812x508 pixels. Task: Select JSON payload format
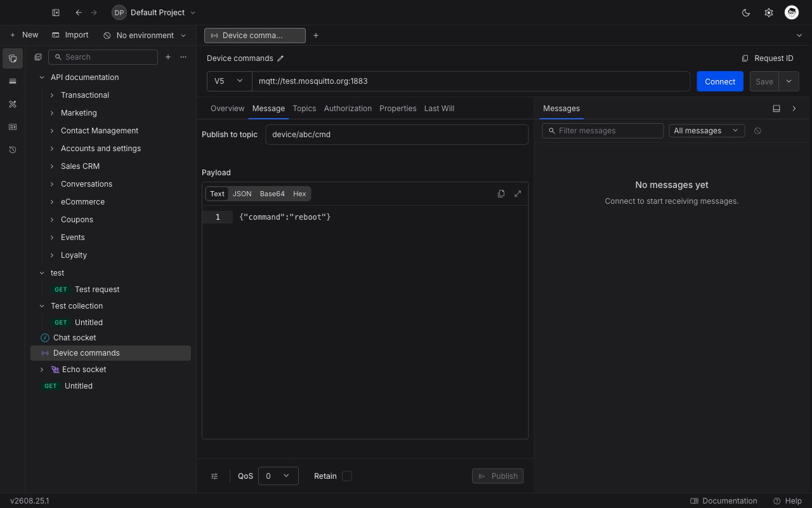tap(242, 194)
